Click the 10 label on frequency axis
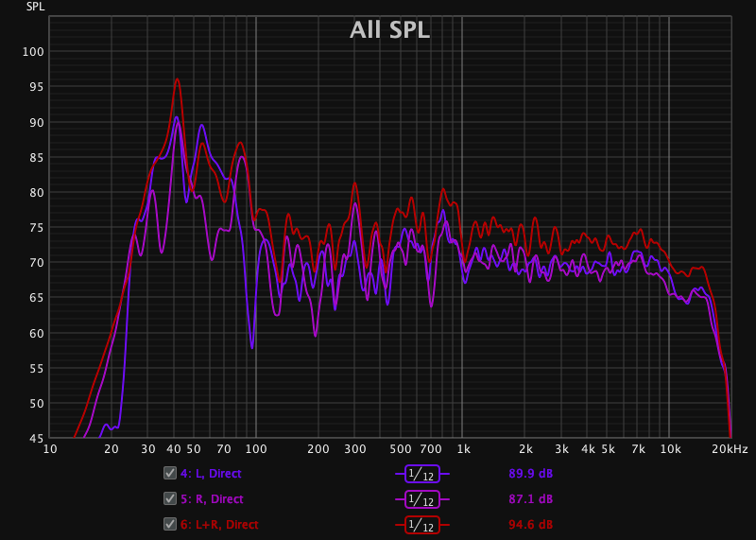 (x=50, y=448)
